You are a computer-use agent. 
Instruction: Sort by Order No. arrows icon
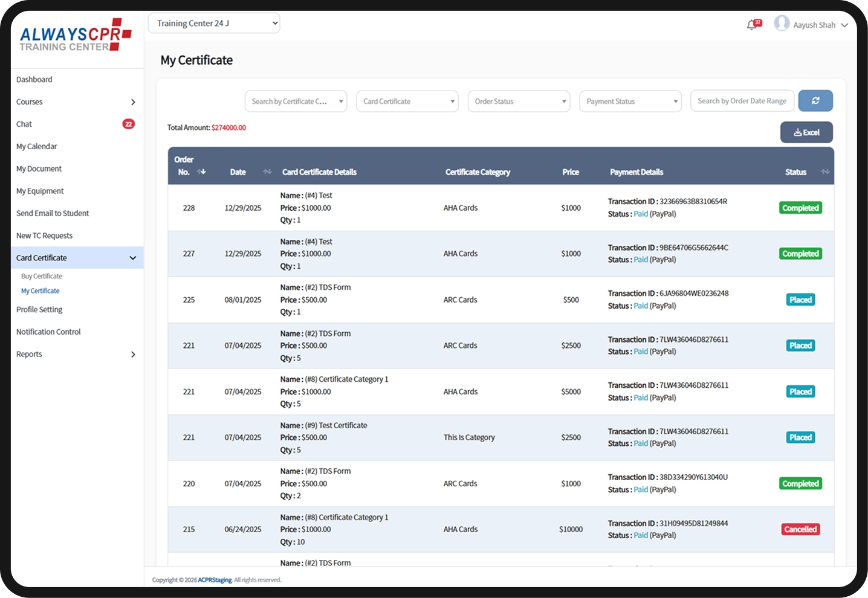pyautogui.click(x=201, y=172)
